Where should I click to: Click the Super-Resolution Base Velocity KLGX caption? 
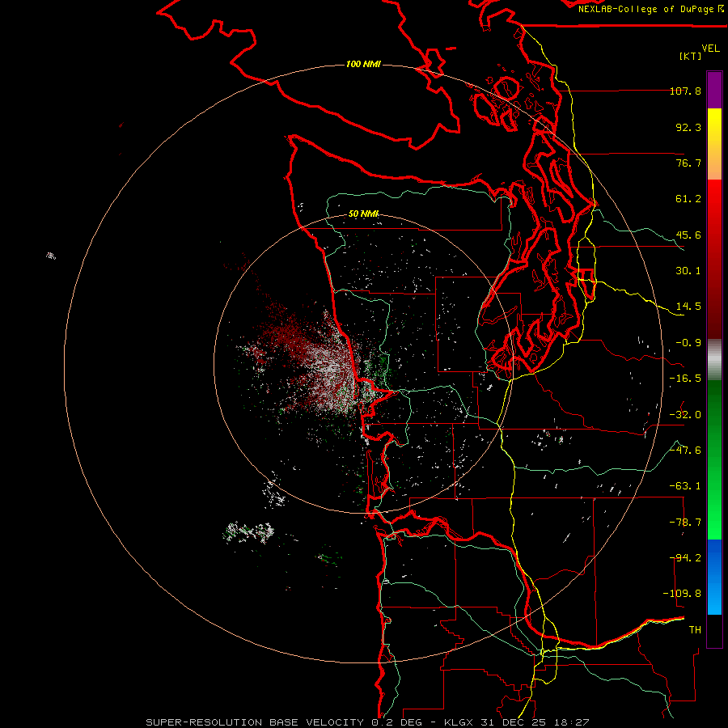(367, 722)
